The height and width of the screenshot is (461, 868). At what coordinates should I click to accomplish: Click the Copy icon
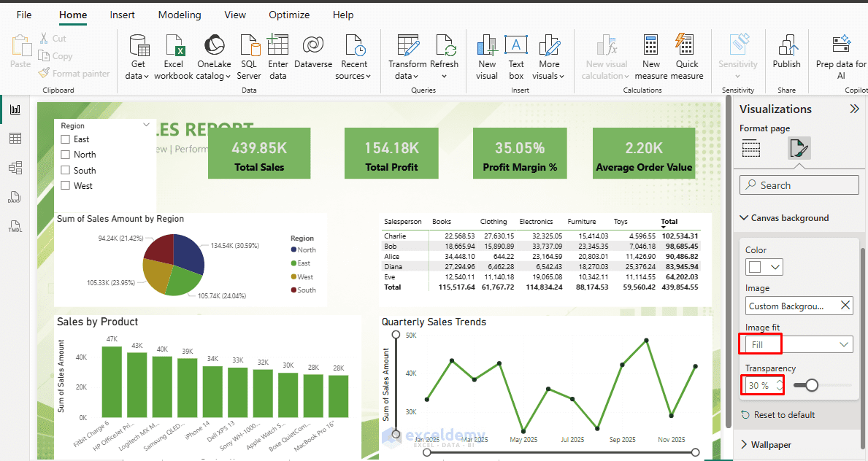click(44, 55)
